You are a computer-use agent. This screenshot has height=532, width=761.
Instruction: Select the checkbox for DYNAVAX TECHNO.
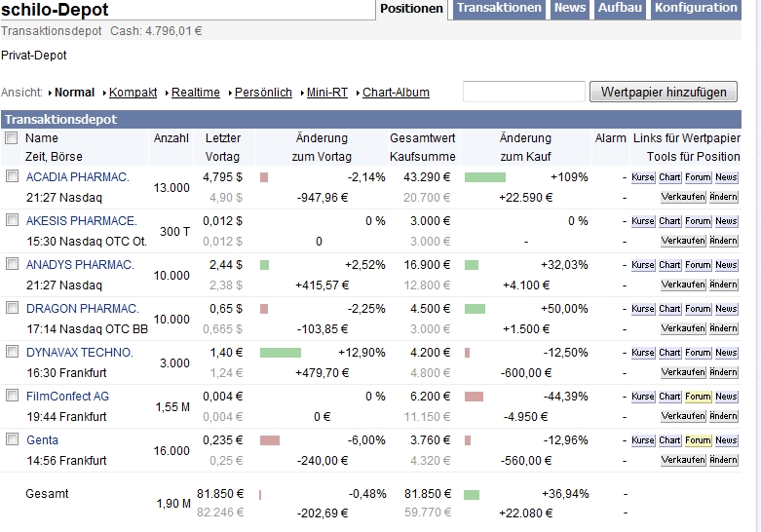click(12, 352)
